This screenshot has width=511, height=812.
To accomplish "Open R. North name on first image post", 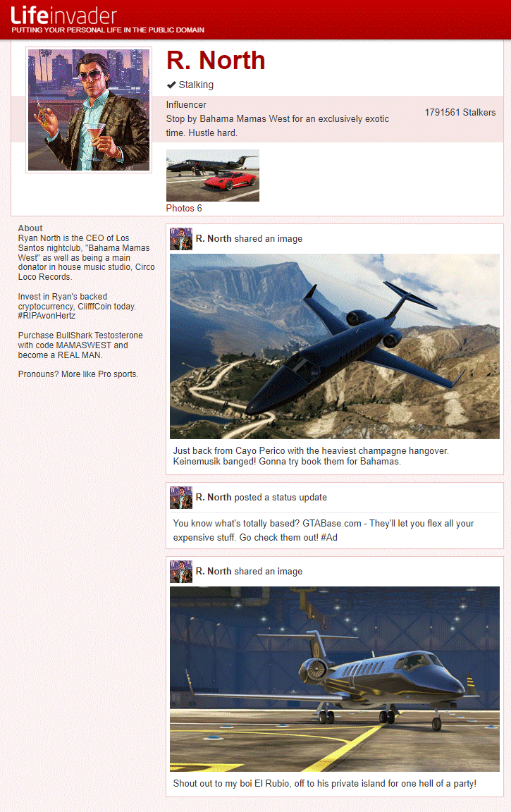I will point(214,239).
